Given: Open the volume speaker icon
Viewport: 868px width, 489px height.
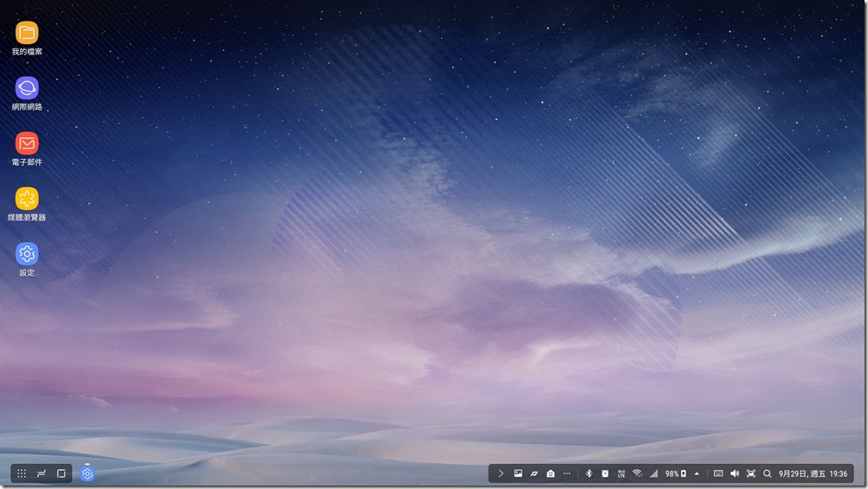Looking at the screenshot, I should pos(735,473).
